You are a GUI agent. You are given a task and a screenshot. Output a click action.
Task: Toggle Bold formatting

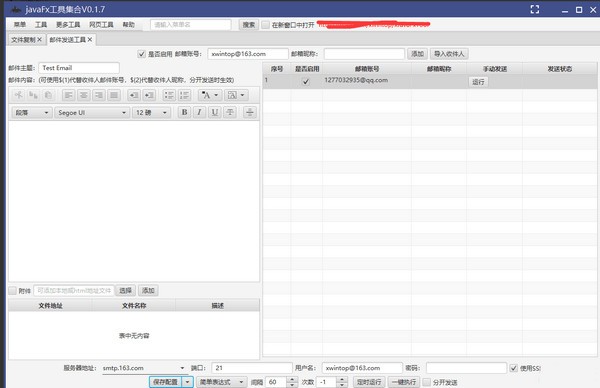[184, 112]
